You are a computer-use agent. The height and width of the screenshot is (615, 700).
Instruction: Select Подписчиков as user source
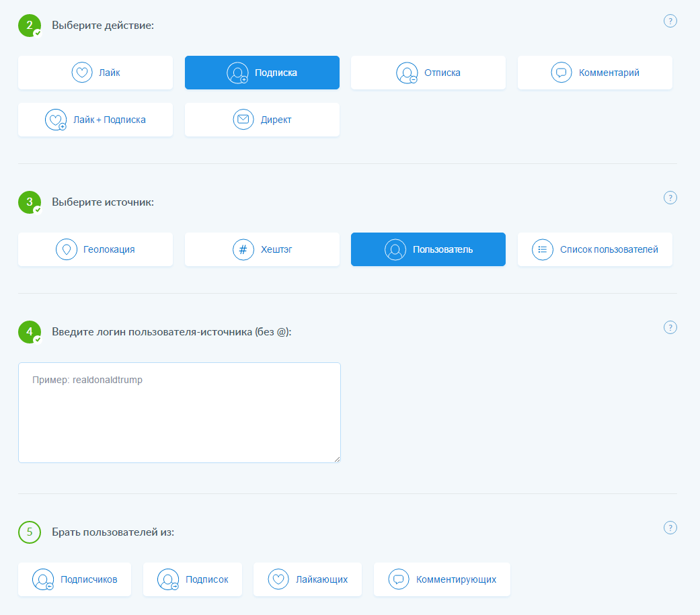tap(74, 579)
